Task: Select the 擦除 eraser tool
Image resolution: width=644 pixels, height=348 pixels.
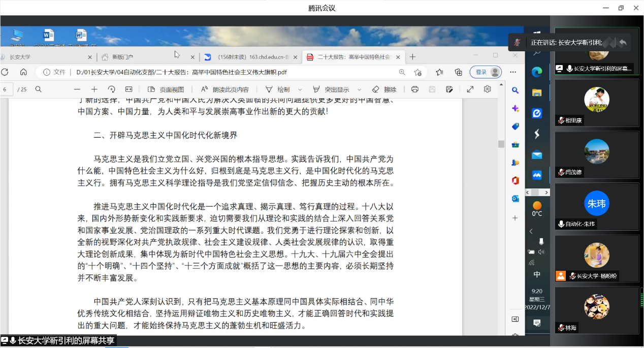Action: tap(384, 89)
